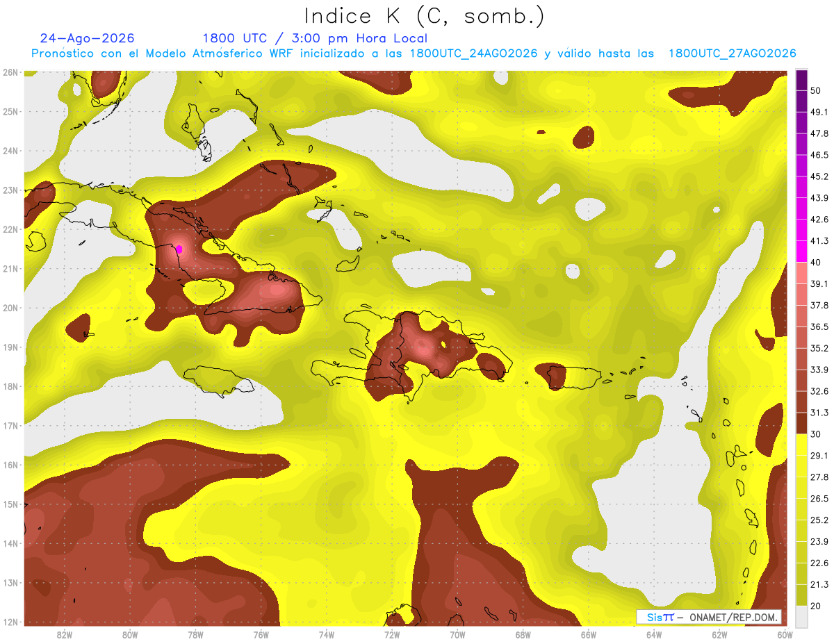This screenshot has width=834, height=644.
Task: Click the longitude label '62W'
Action: pyautogui.click(x=719, y=634)
